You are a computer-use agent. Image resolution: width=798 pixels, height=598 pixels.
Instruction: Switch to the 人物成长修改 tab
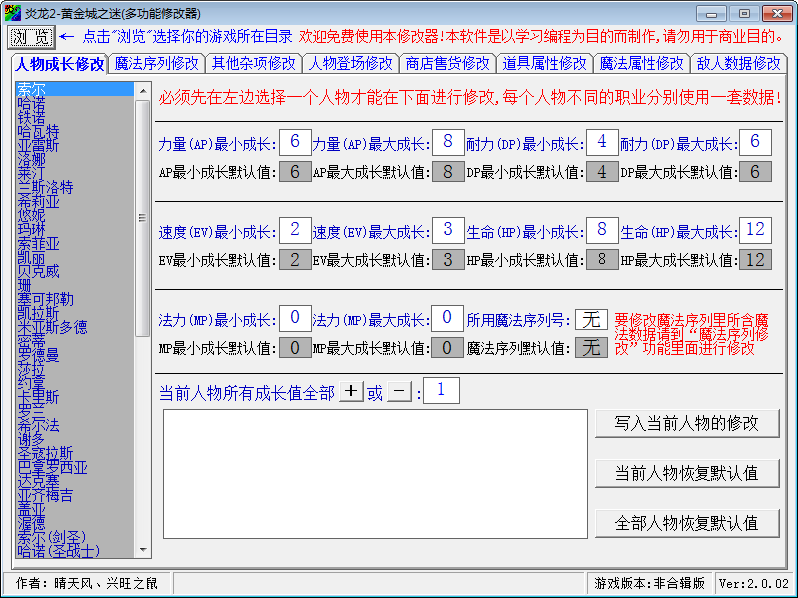point(60,64)
